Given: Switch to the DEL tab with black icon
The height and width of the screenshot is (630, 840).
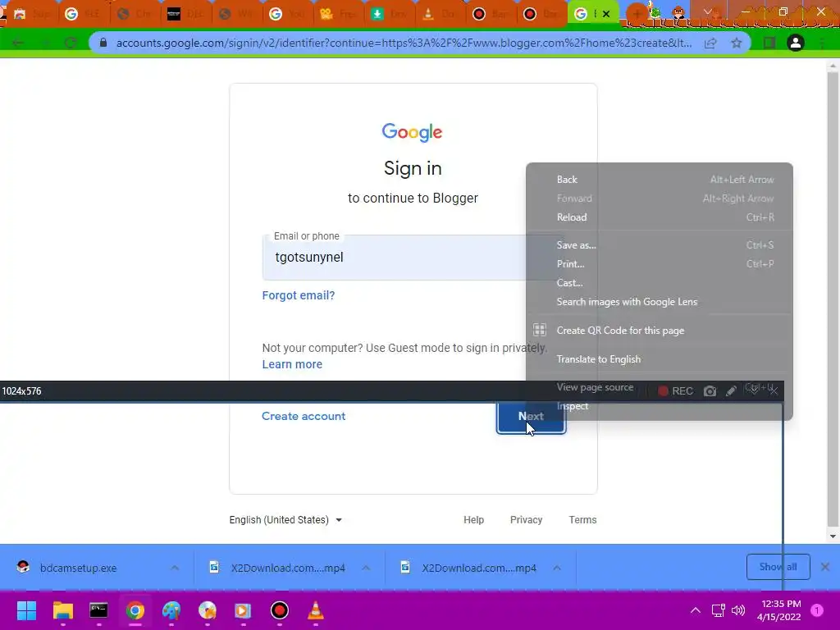Looking at the screenshot, I should (x=186, y=15).
